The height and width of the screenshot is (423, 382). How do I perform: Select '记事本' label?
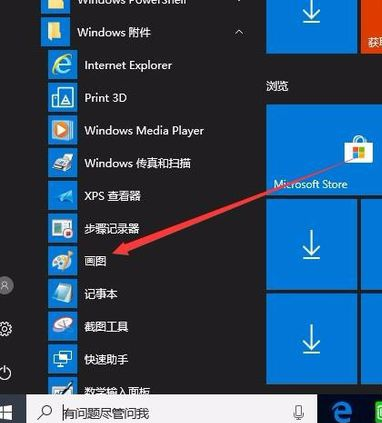coord(101,294)
